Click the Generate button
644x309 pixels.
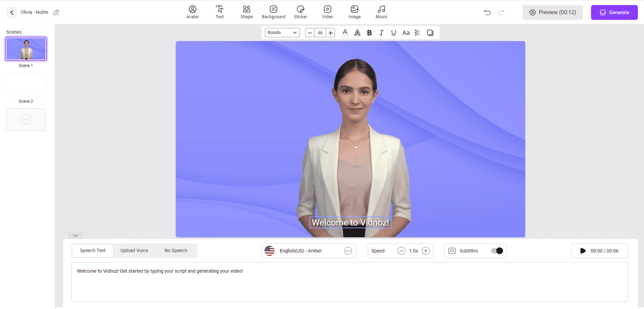pyautogui.click(x=614, y=12)
